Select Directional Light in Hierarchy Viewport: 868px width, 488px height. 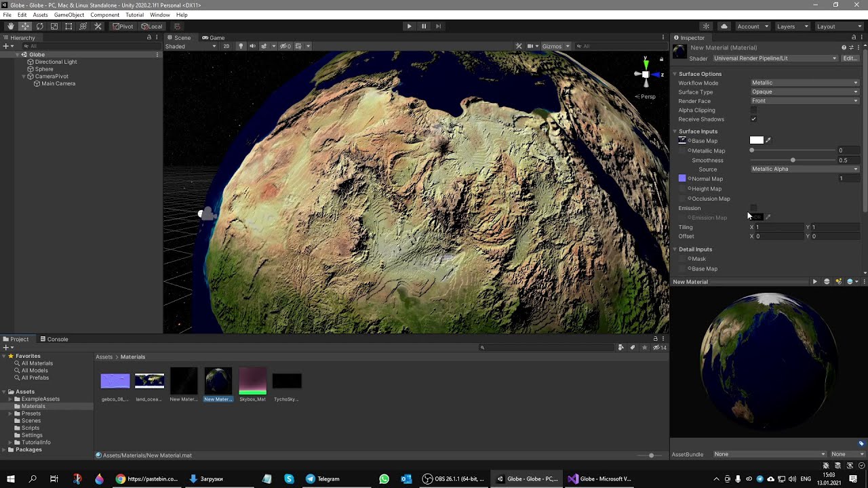56,62
